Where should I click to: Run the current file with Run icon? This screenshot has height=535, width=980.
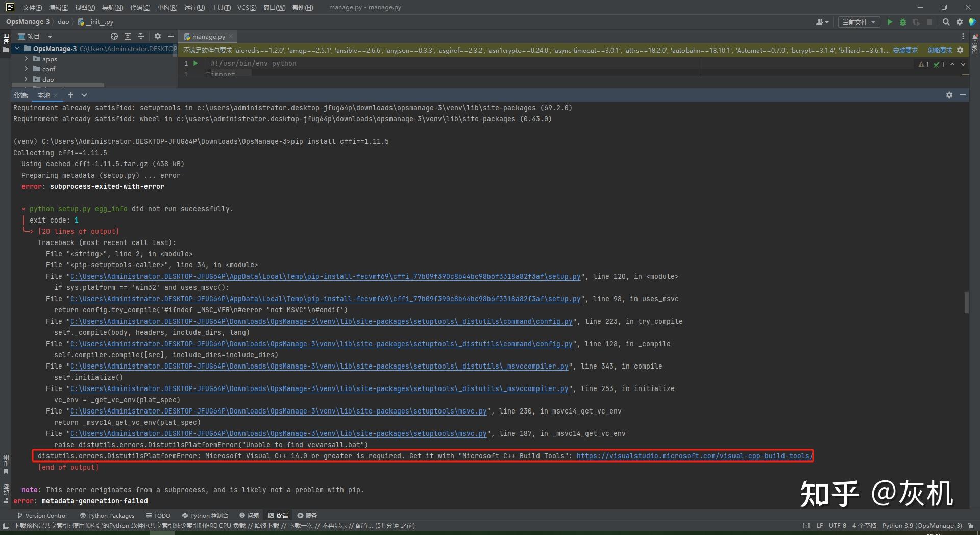pos(889,22)
